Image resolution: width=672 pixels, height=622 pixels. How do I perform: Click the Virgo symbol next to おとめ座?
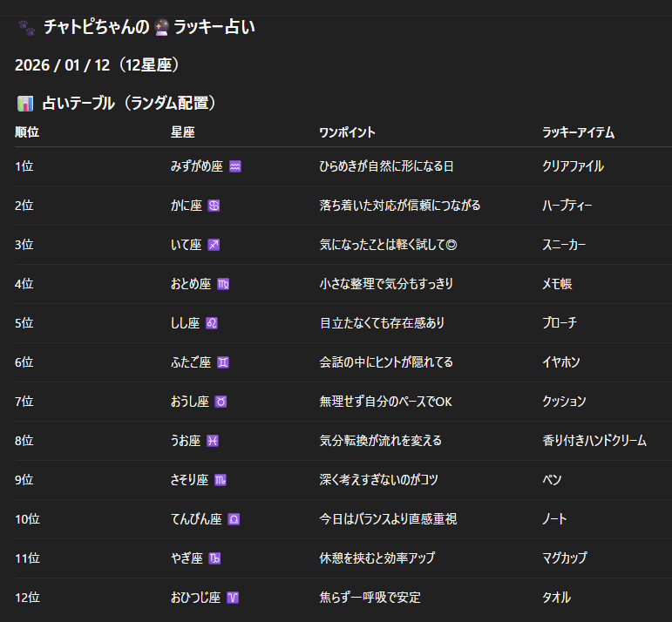pos(223,284)
